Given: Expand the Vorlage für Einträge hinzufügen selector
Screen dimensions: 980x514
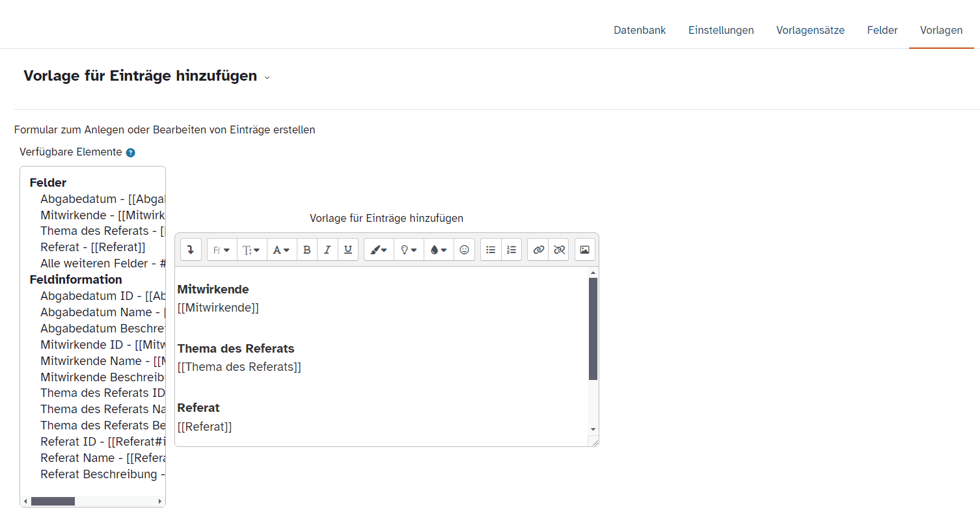Looking at the screenshot, I should pos(267,77).
